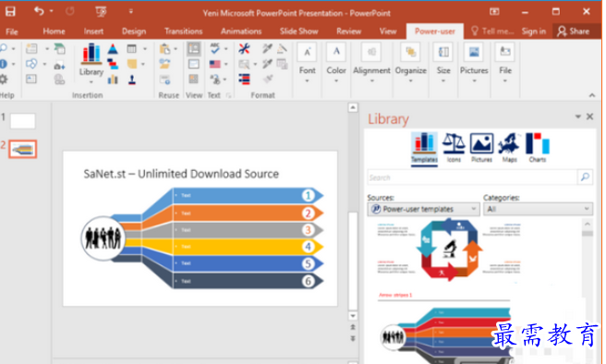Image resolution: width=606 pixels, height=364 pixels.
Task: Switch to the Animations tab
Action: [x=241, y=31]
